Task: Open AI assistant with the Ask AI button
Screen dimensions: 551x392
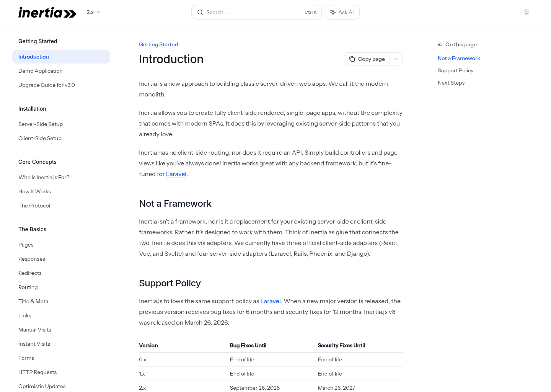Action: [x=342, y=12]
